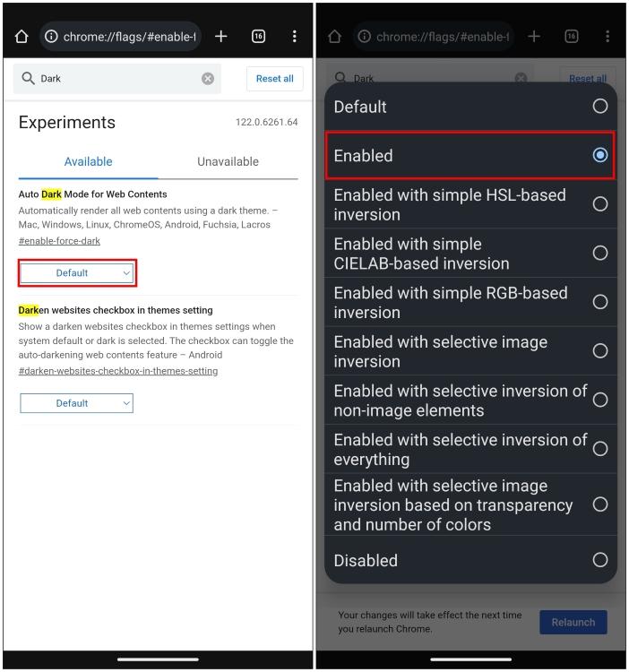This screenshot has height=672, width=629.
Task: Tap the home icon in left browser
Action: 22,37
